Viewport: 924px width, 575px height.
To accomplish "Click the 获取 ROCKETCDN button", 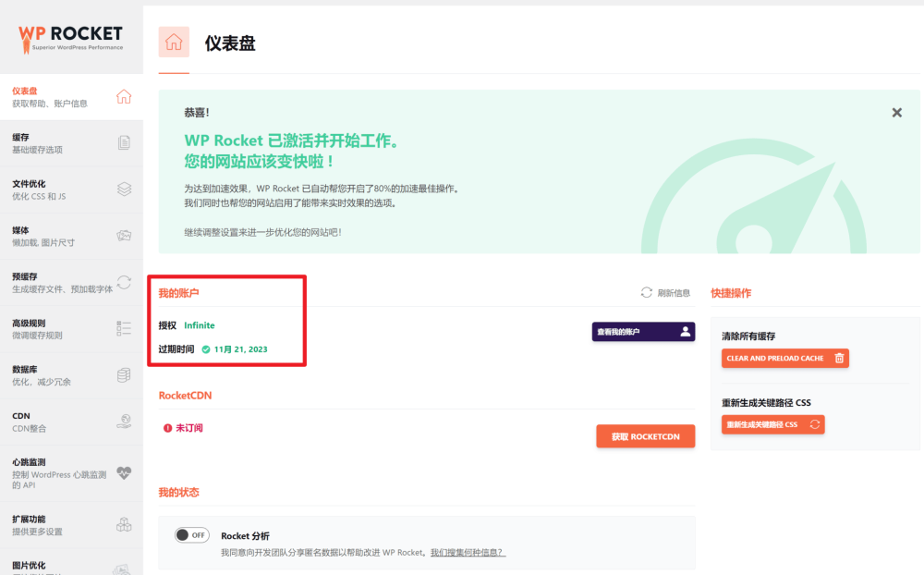I will pos(645,436).
